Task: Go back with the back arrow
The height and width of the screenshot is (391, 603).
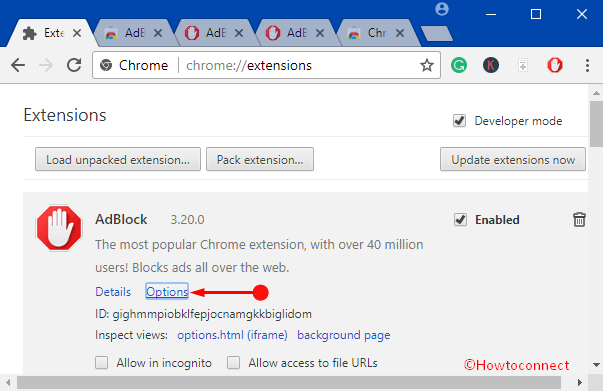Action: [x=18, y=65]
